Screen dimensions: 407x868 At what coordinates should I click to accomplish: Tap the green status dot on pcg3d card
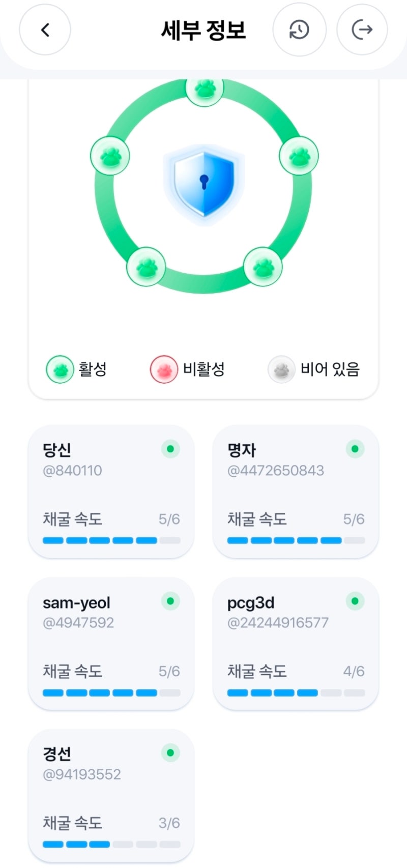click(355, 601)
